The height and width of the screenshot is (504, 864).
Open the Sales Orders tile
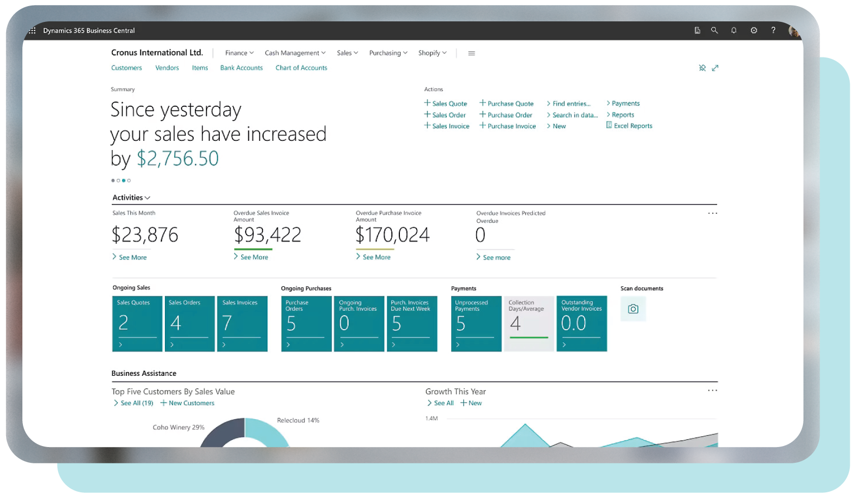[x=190, y=324]
